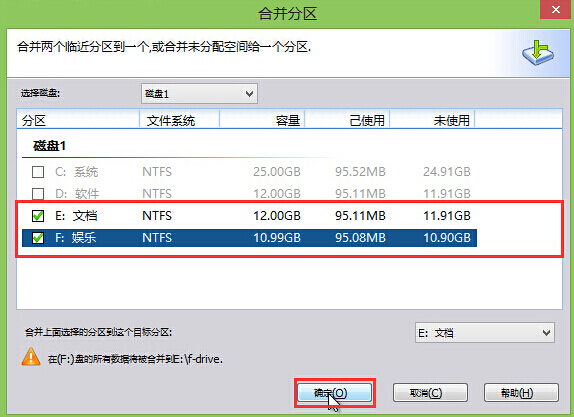The image size is (574, 417).
Task: Click the orange warning triangle icon
Action: (x=31, y=357)
